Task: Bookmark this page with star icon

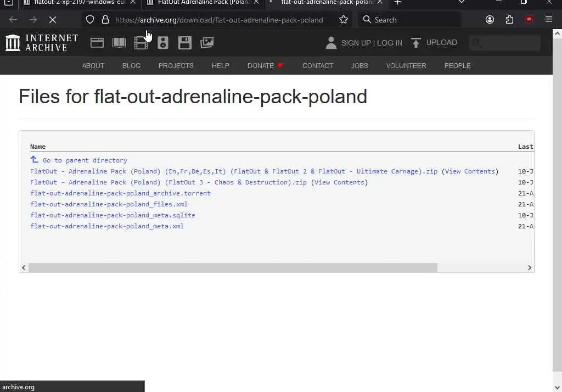Action: [344, 20]
